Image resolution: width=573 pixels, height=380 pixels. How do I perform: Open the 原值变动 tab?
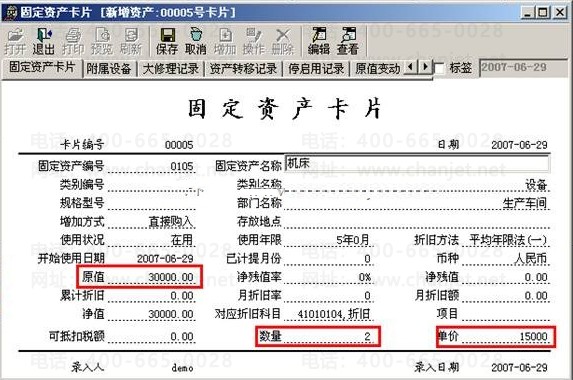coord(378,69)
